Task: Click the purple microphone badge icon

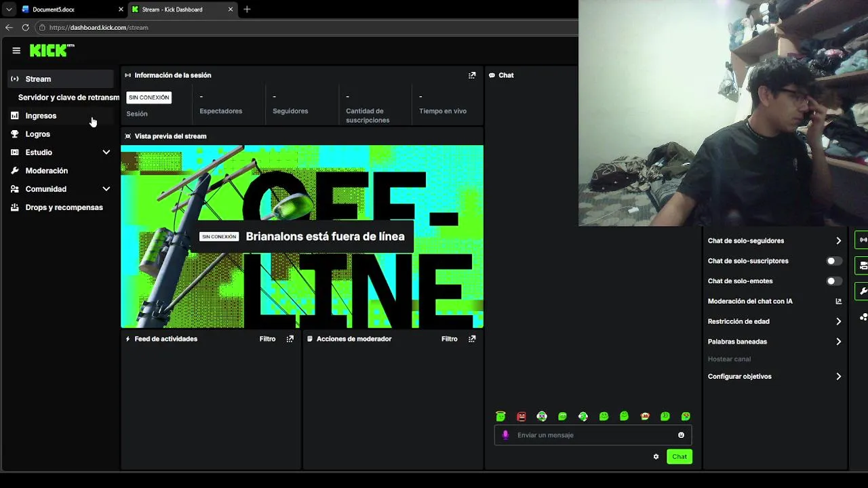Action: pos(505,435)
